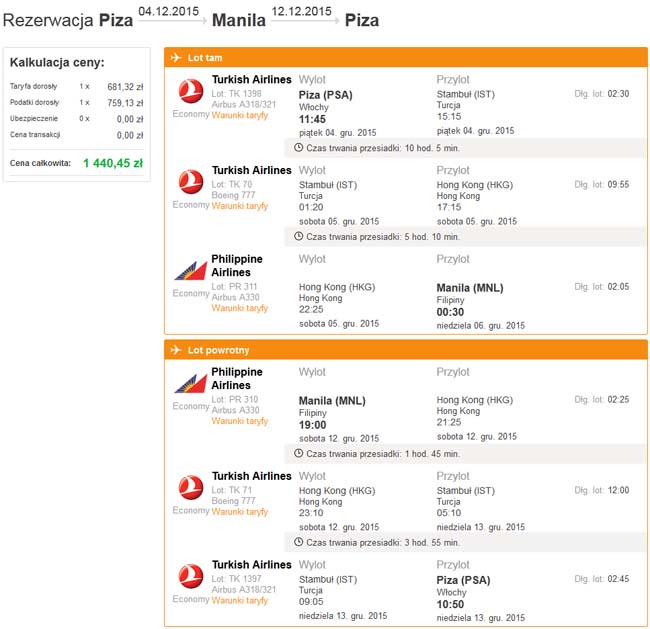Image resolution: width=650 pixels, height=629 pixels.
Task: Click the Lot tam section header
Action: coord(406,57)
